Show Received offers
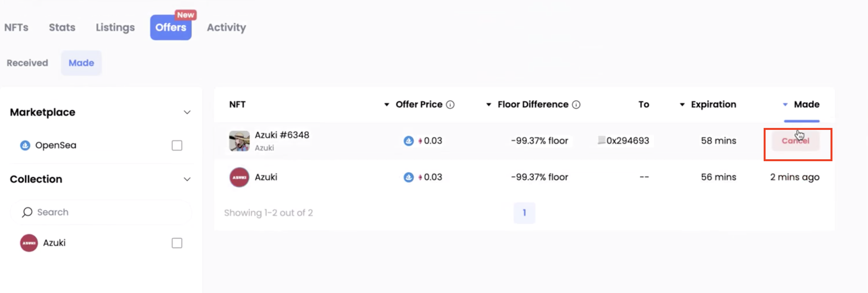This screenshot has width=868, height=293. pos(27,63)
